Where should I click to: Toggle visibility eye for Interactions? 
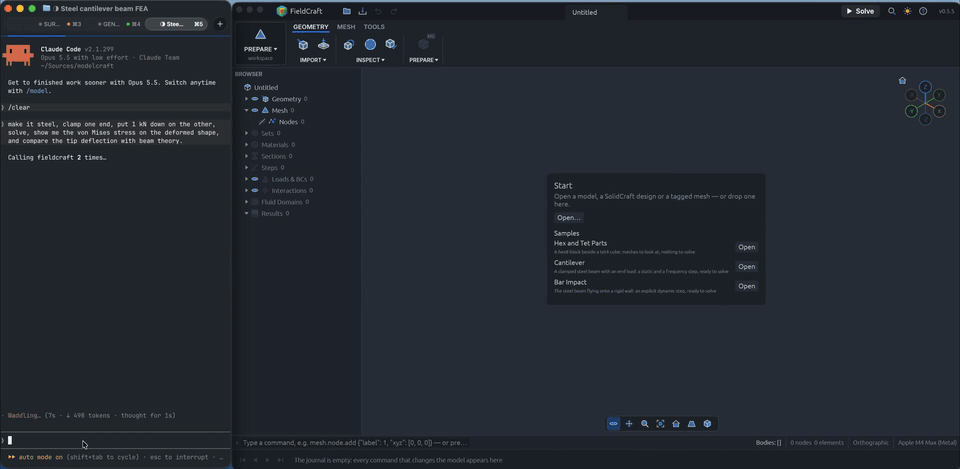(255, 190)
